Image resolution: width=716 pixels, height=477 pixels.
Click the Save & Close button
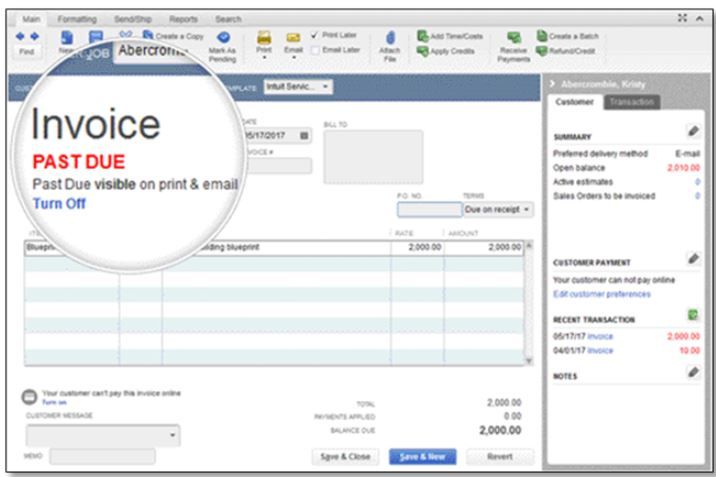tap(345, 456)
